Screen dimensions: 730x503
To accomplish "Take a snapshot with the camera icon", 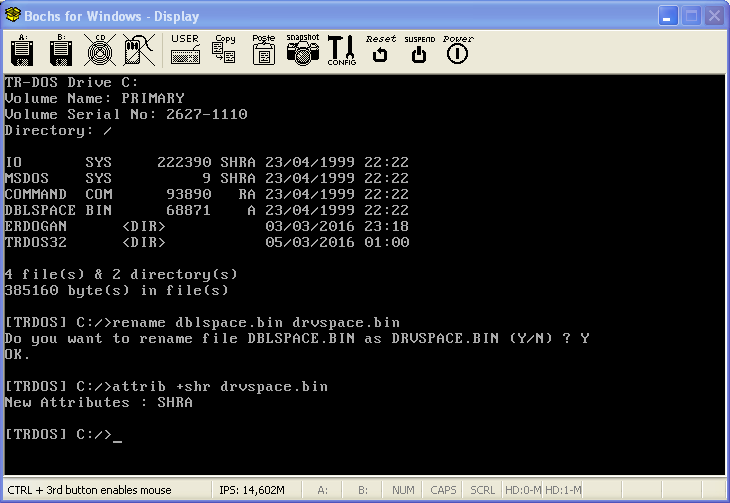I will coord(303,49).
